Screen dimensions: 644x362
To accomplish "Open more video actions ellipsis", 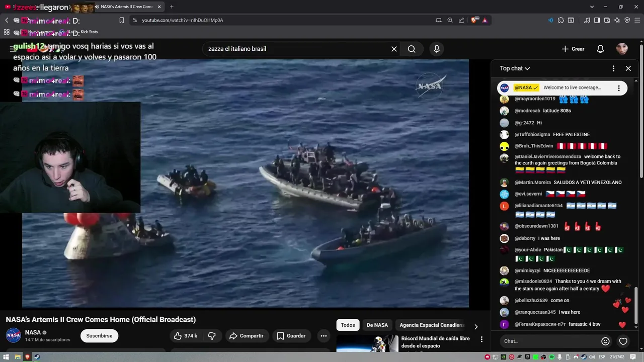I will click(x=324, y=336).
